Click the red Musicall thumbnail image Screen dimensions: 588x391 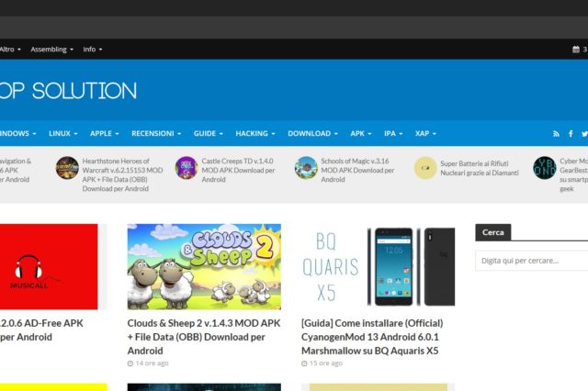click(49, 267)
